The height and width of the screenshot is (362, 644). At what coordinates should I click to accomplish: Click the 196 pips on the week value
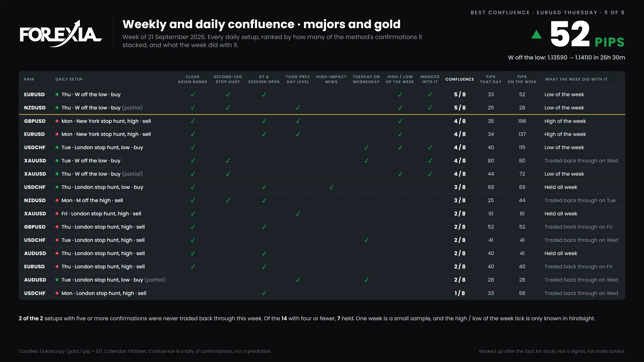pyautogui.click(x=522, y=121)
